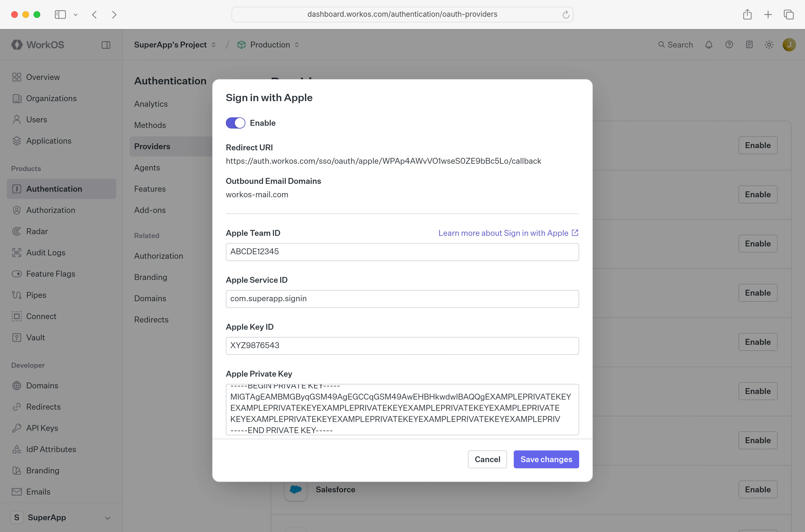Go to Users in the sidebar
805x532 pixels.
(x=61, y=120)
